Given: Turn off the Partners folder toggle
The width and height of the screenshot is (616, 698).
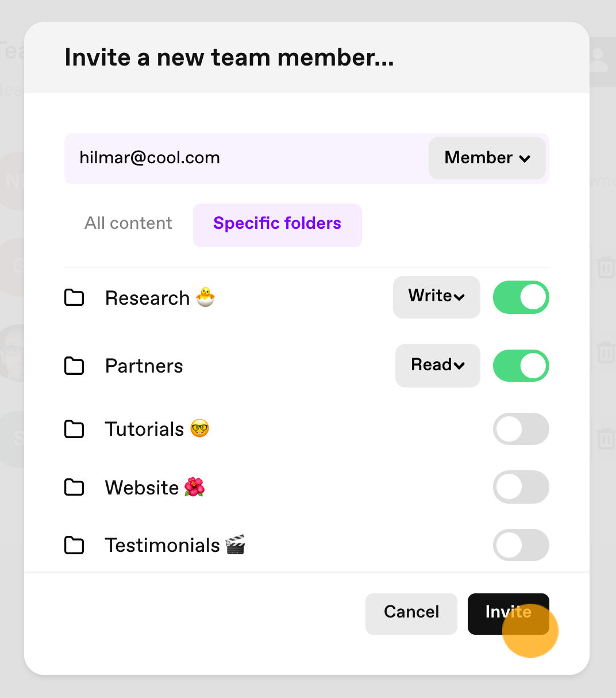Looking at the screenshot, I should 521,366.
